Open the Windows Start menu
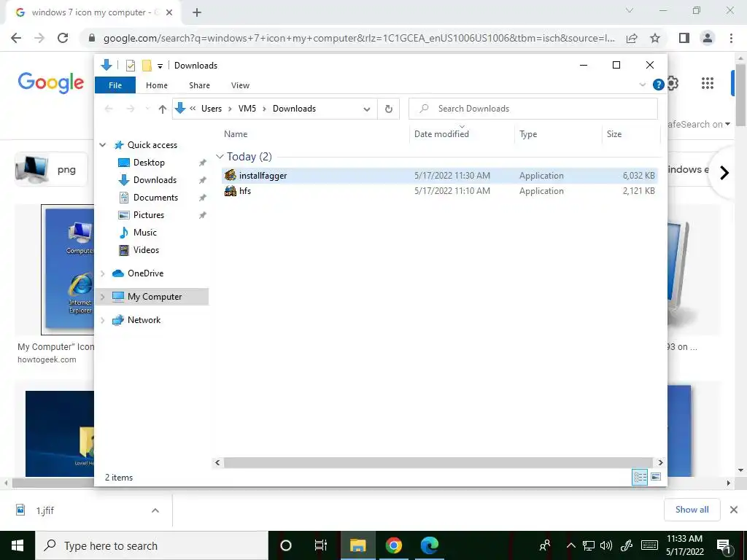Viewport: 747px width, 560px height. coord(18,545)
